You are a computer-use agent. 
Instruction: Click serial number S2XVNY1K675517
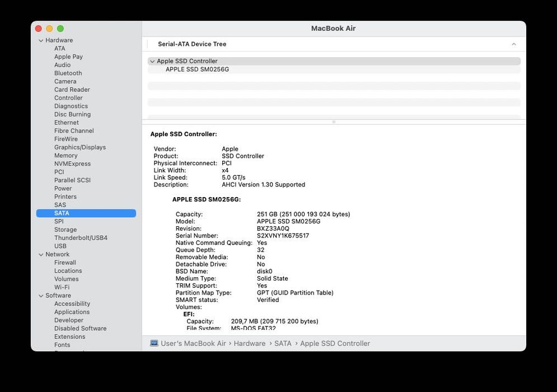click(283, 236)
